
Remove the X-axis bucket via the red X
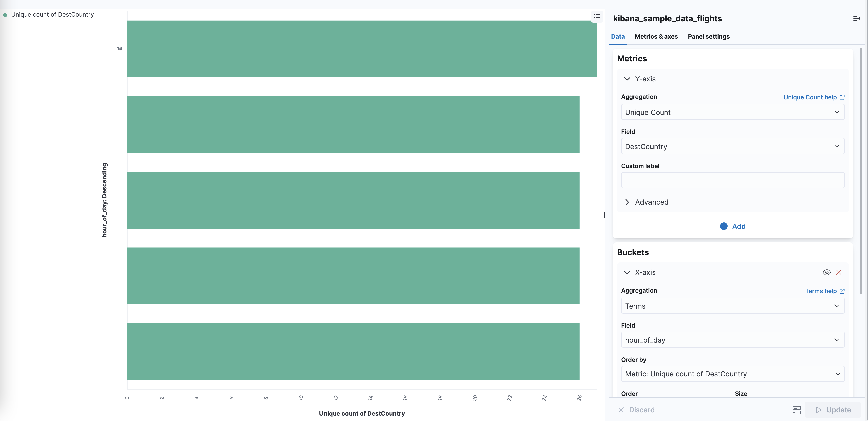click(x=839, y=272)
